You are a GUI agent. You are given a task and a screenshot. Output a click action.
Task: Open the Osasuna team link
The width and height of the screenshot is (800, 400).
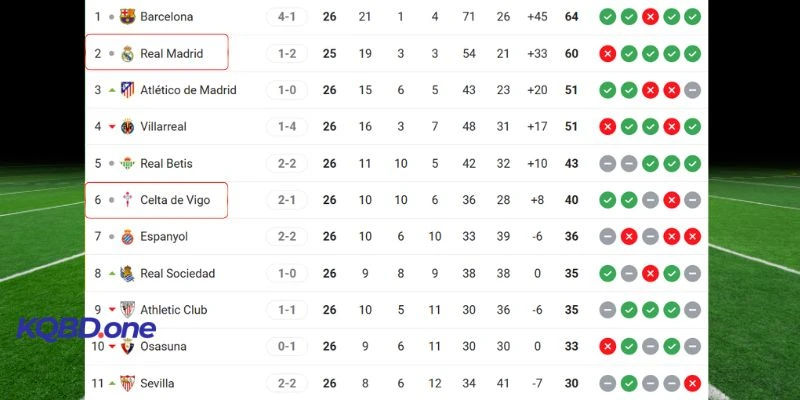(164, 347)
